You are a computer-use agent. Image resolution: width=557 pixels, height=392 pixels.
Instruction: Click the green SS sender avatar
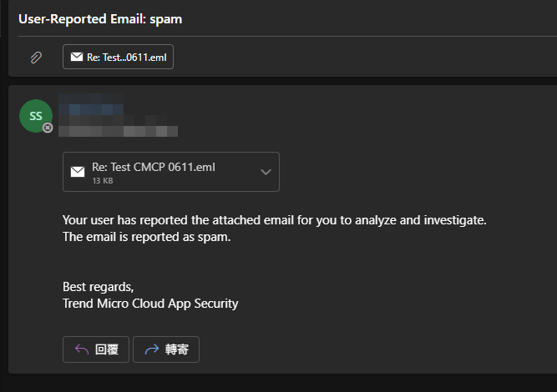35,116
